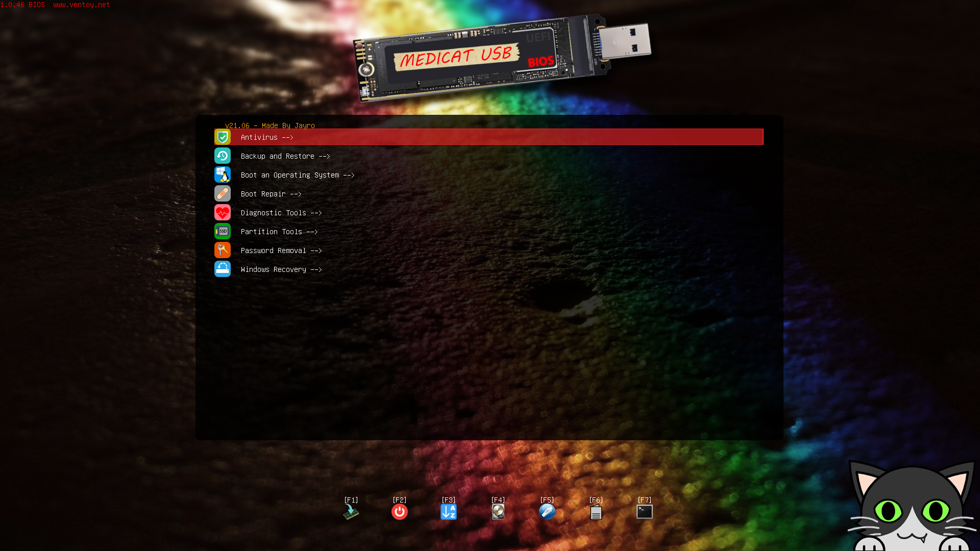Click the A-Z sort icon under F3

coord(449,512)
